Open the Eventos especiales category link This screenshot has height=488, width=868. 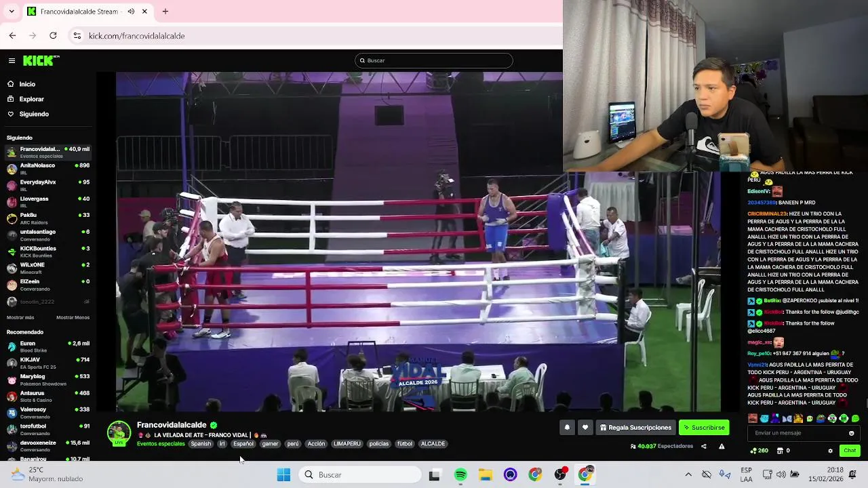(x=161, y=444)
